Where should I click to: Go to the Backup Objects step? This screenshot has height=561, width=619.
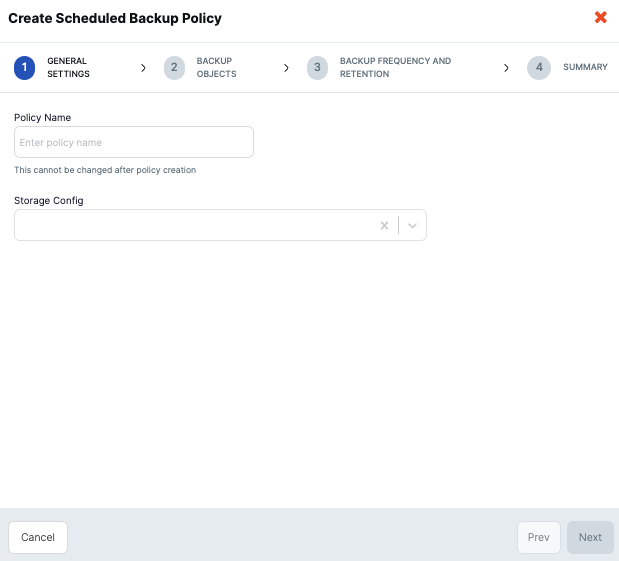coord(215,68)
